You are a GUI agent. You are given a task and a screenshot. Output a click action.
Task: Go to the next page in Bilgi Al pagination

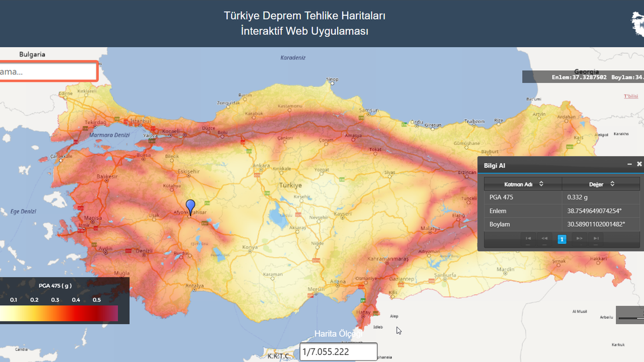[x=579, y=239]
